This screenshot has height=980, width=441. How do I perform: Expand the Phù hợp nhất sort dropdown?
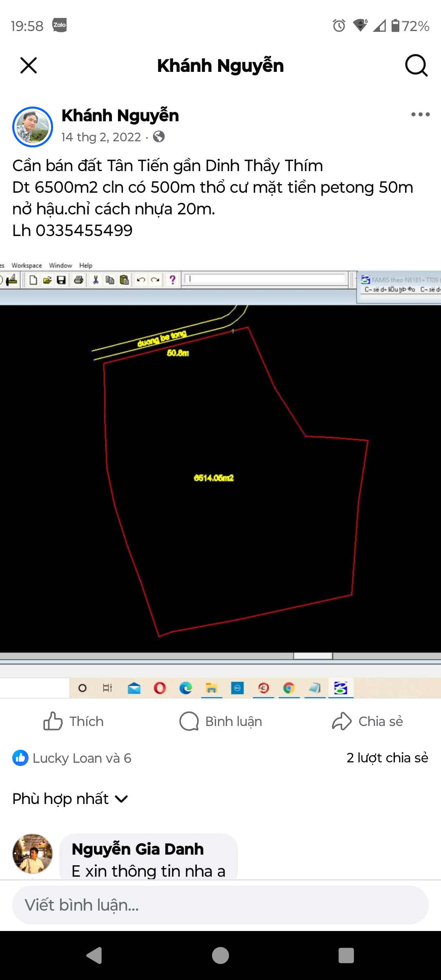70,799
